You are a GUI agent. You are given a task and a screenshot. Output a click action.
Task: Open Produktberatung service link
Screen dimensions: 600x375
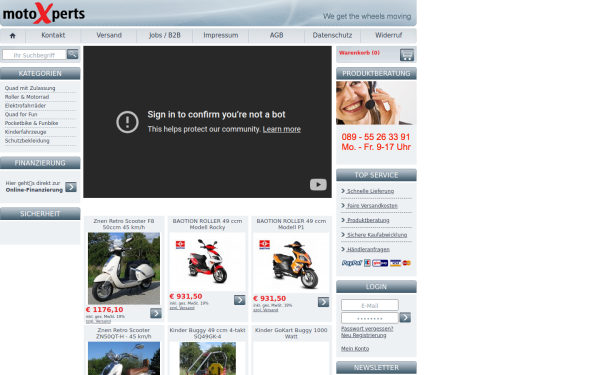coord(368,220)
